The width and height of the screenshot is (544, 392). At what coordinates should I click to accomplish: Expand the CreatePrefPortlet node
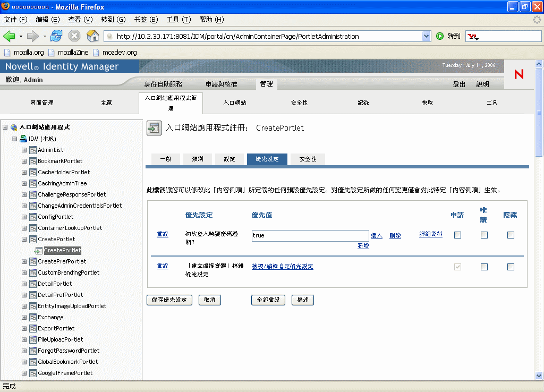click(x=24, y=261)
